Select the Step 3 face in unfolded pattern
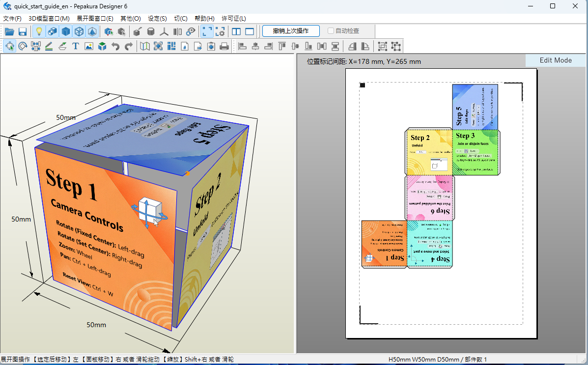 click(x=476, y=152)
